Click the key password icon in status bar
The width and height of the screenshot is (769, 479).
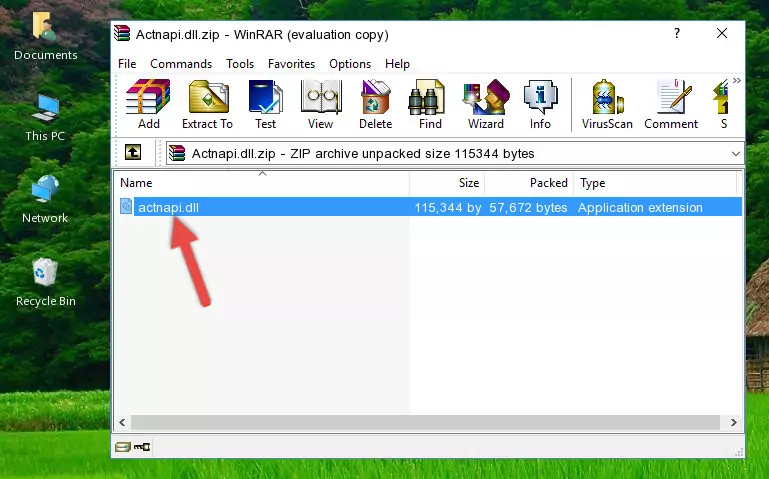tap(142, 447)
